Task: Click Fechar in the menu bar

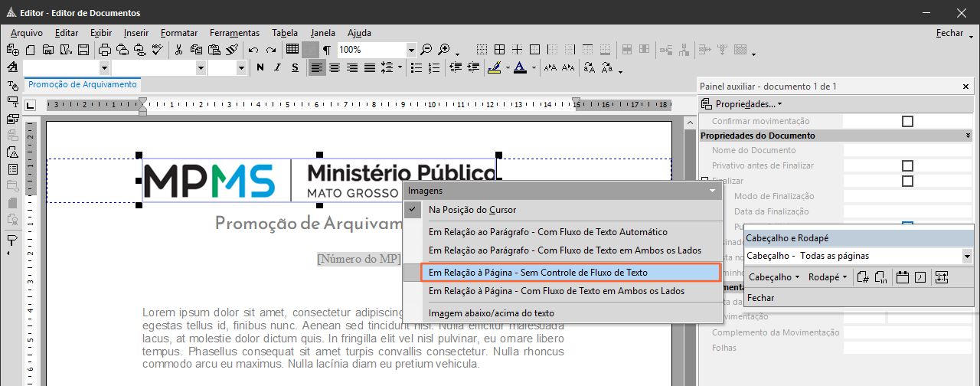Action: point(949,33)
